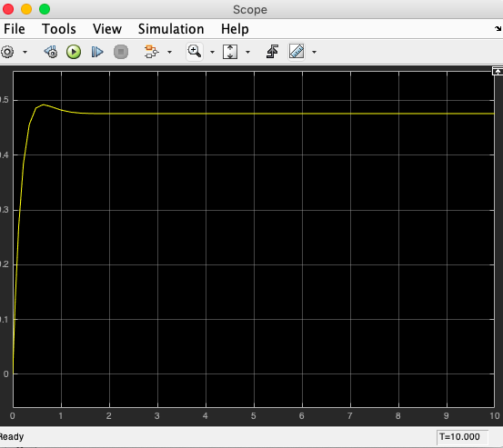Expand the Configuration Properties dropdown arrow
This screenshot has height=448, width=503.
[x=25, y=52]
